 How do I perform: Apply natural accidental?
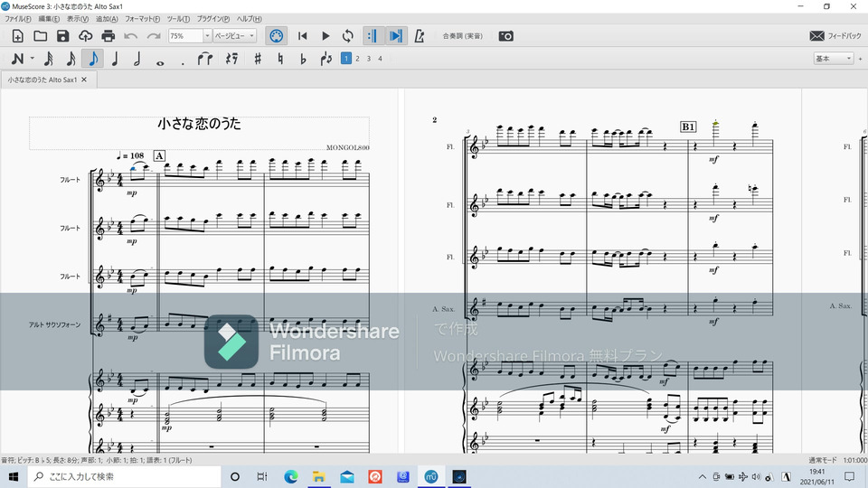click(280, 59)
